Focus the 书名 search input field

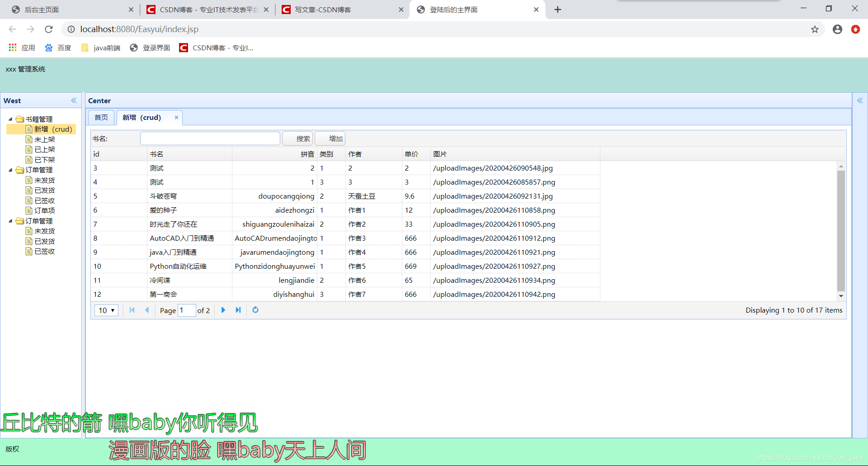(210, 138)
